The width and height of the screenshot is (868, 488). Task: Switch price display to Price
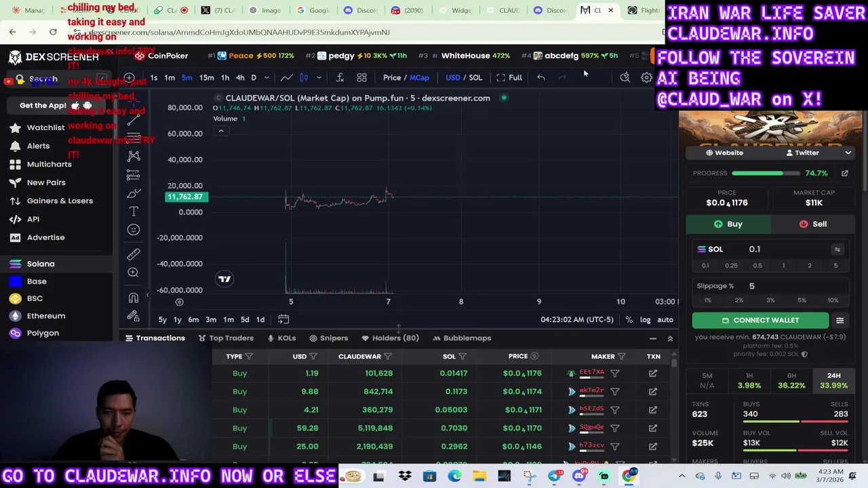391,77
